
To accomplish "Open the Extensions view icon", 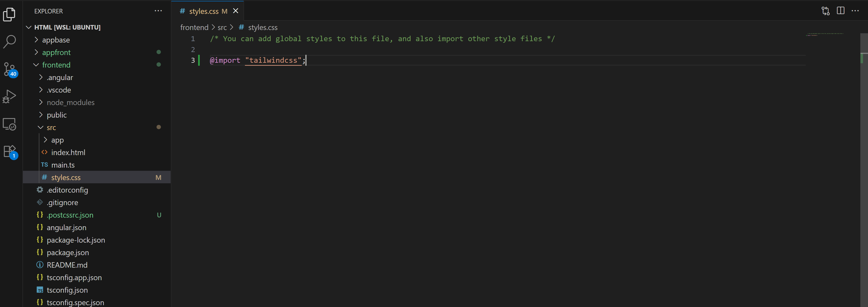I will (x=10, y=151).
